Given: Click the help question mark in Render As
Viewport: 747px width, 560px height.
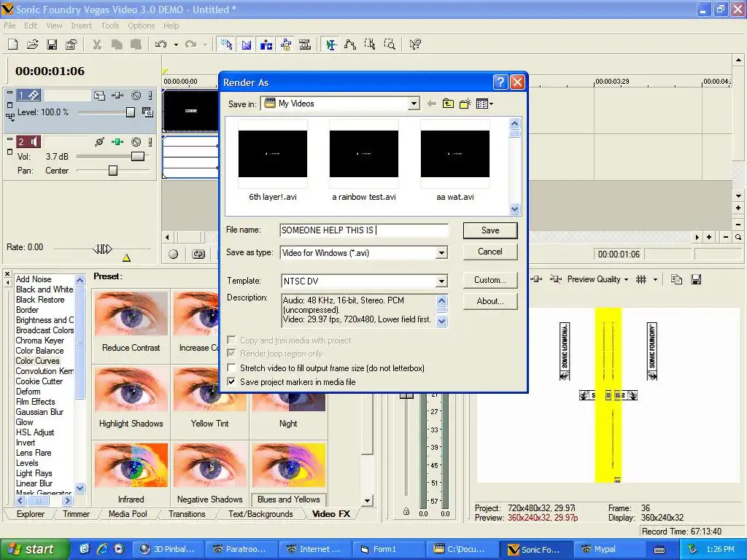Looking at the screenshot, I should click(x=500, y=82).
